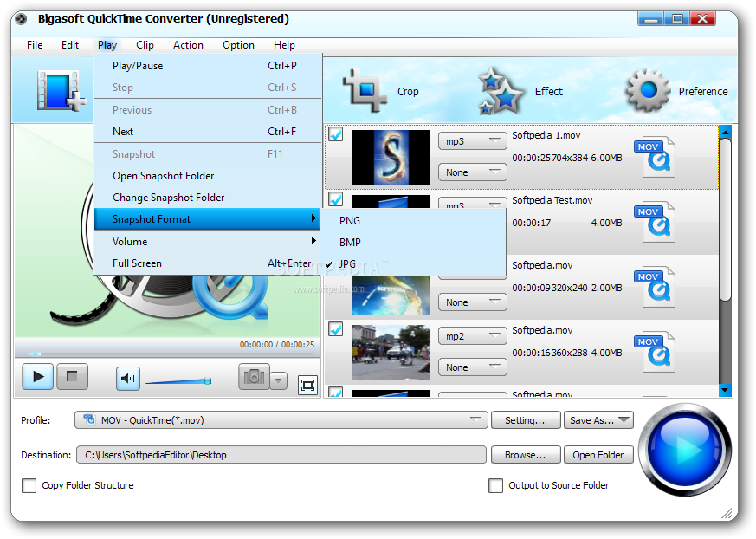Click the file list scroll up arrow

[725, 131]
